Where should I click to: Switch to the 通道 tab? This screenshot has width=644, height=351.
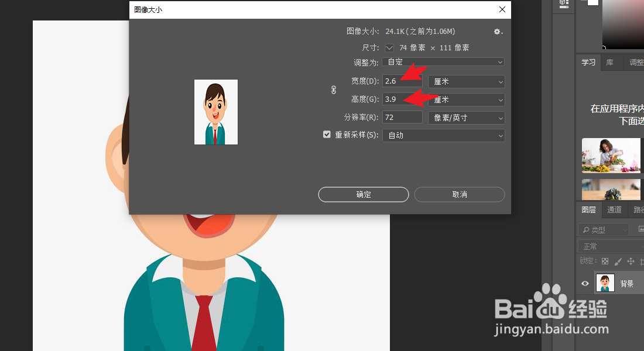click(x=614, y=209)
